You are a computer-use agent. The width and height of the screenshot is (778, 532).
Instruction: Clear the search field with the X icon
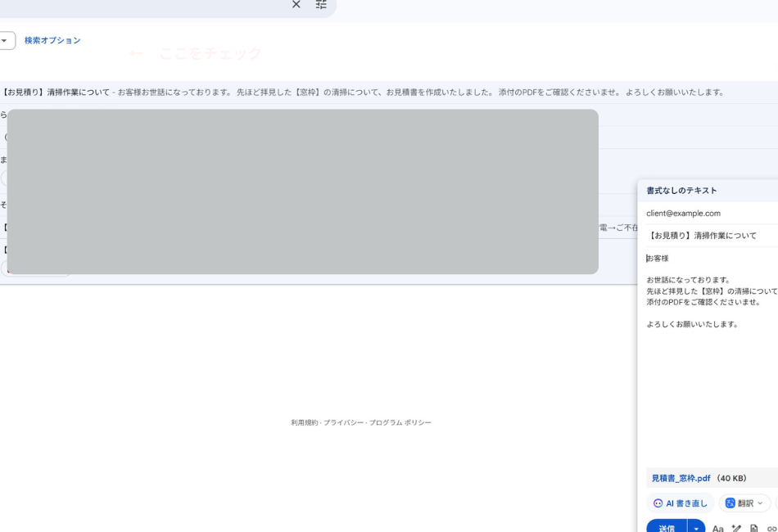click(x=296, y=6)
